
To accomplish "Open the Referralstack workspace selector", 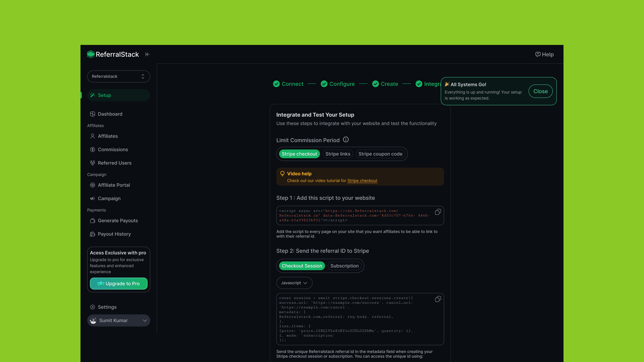I will tap(119, 76).
